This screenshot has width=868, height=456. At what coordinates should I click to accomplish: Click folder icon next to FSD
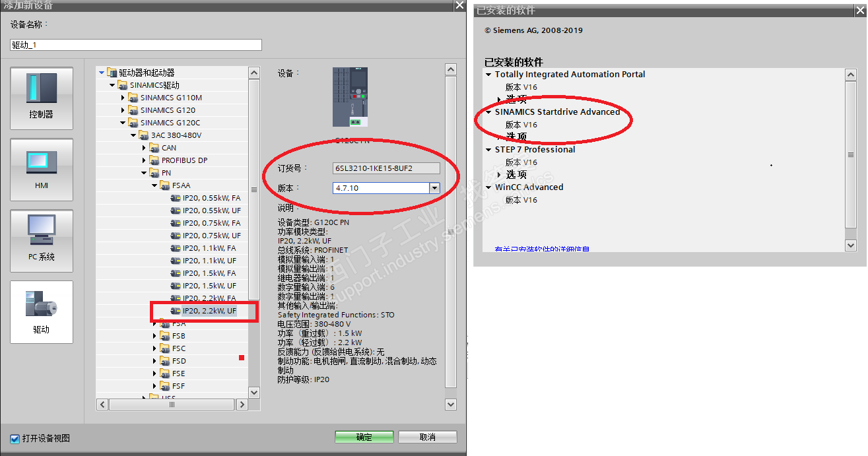[165, 361]
